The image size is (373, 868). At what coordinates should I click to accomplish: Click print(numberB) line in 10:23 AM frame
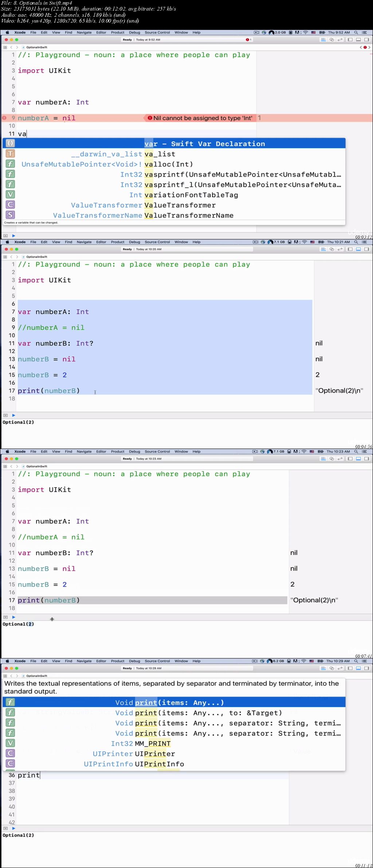click(x=152, y=600)
